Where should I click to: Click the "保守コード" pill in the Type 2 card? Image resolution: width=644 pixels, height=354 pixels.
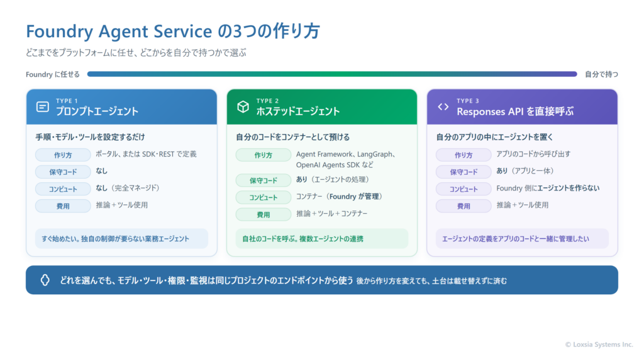pyautogui.click(x=264, y=180)
